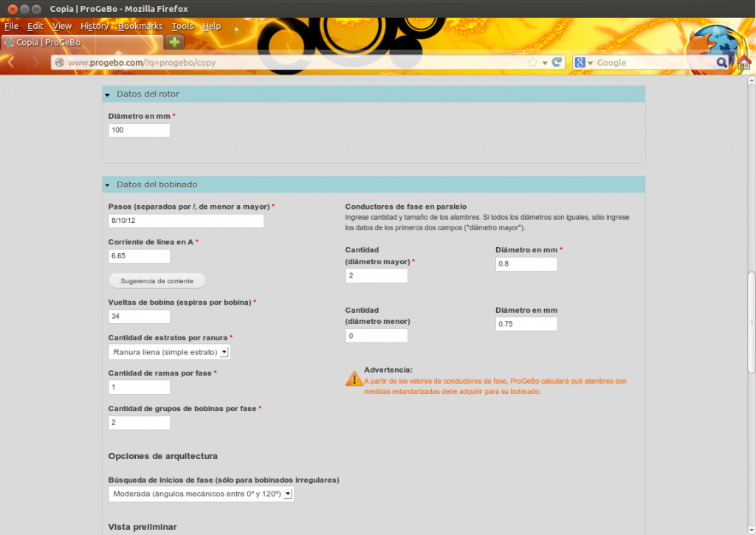Screen dimensions: 756x535
Task: Click the Vueltas de bobina input field
Action: (139, 317)
